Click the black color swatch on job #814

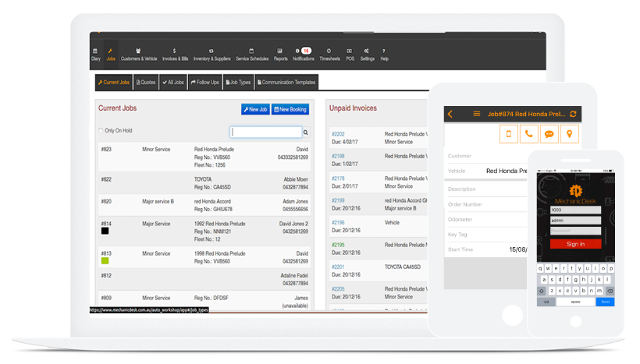(x=105, y=231)
